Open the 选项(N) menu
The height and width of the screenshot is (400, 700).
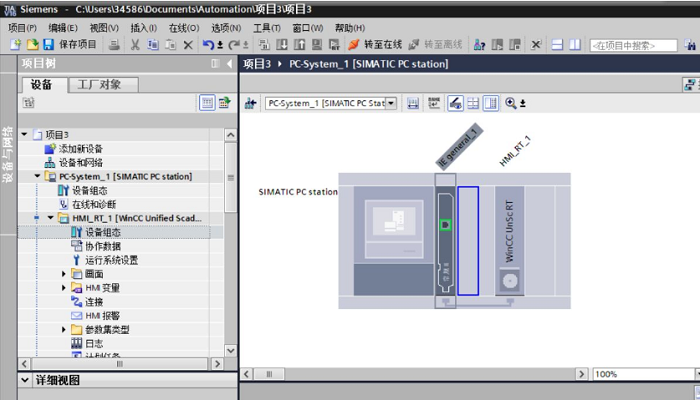[226, 28]
